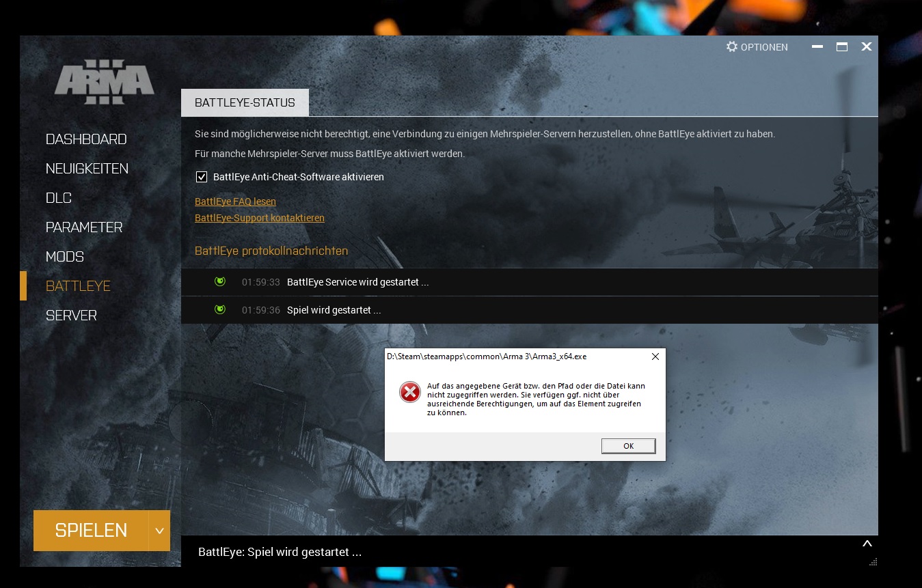
Task: Select the BattlEye sidebar item
Action: coord(78,286)
